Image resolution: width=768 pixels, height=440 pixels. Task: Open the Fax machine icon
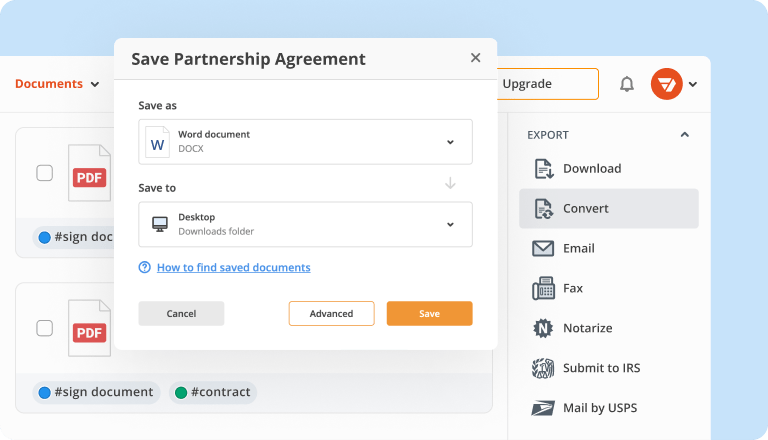[x=544, y=289]
